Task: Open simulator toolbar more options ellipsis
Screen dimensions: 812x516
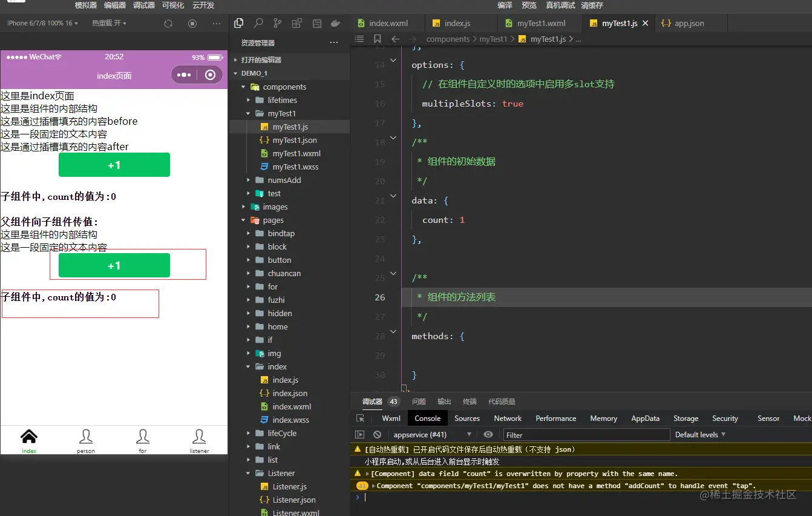Action: tap(217, 24)
